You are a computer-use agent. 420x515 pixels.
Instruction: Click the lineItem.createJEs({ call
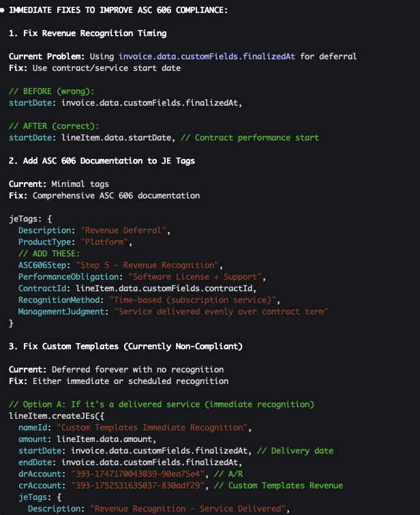[x=57, y=416]
